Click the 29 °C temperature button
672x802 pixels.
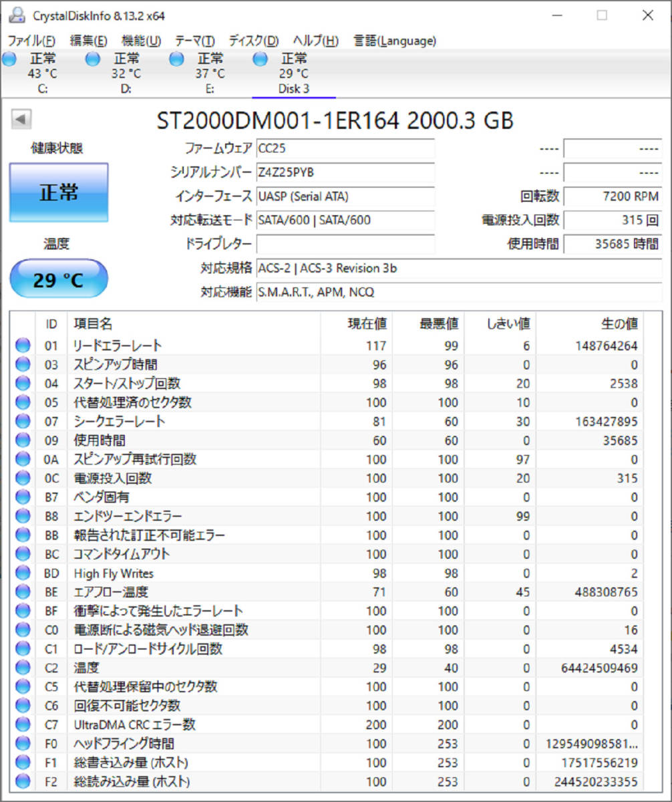point(59,279)
